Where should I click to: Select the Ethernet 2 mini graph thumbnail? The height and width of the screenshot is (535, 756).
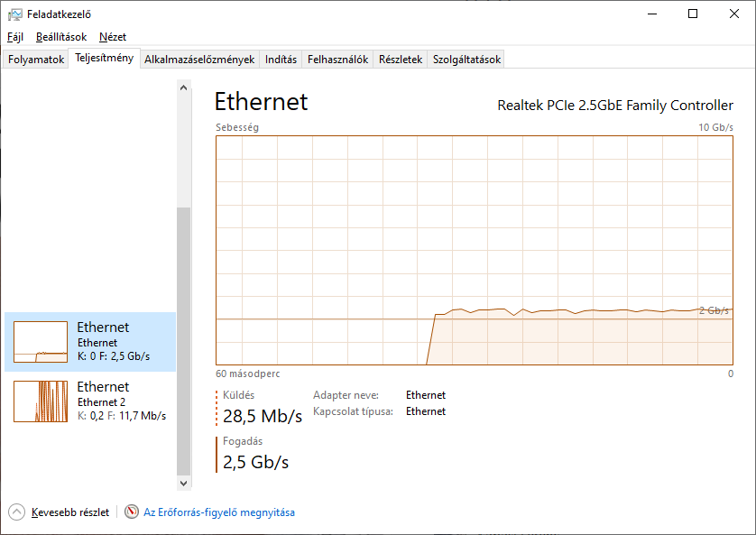click(41, 401)
